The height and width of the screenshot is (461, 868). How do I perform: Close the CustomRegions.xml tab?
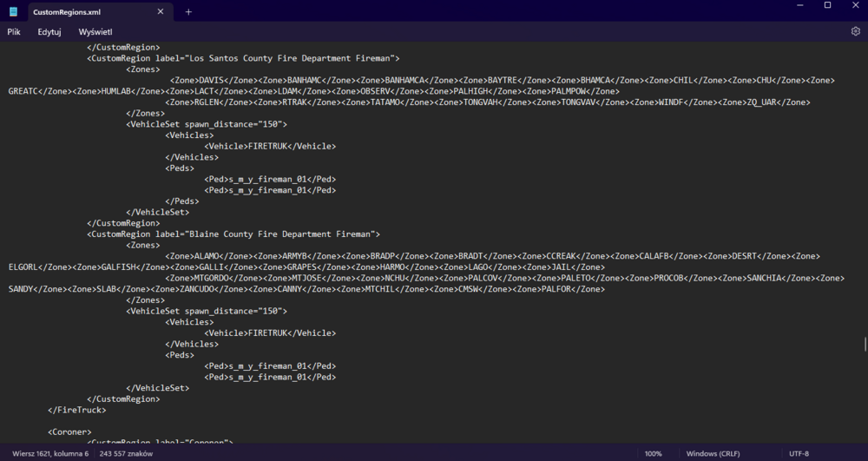click(x=161, y=11)
